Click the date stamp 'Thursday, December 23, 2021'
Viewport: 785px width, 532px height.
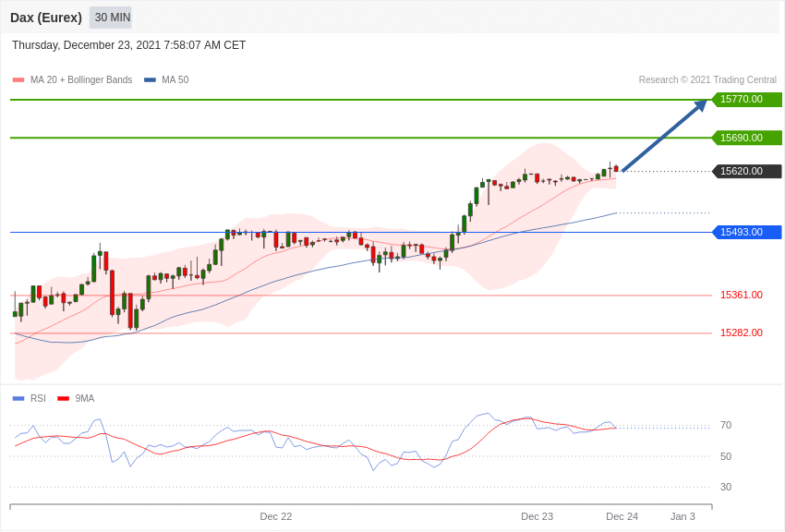click(86, 45)
